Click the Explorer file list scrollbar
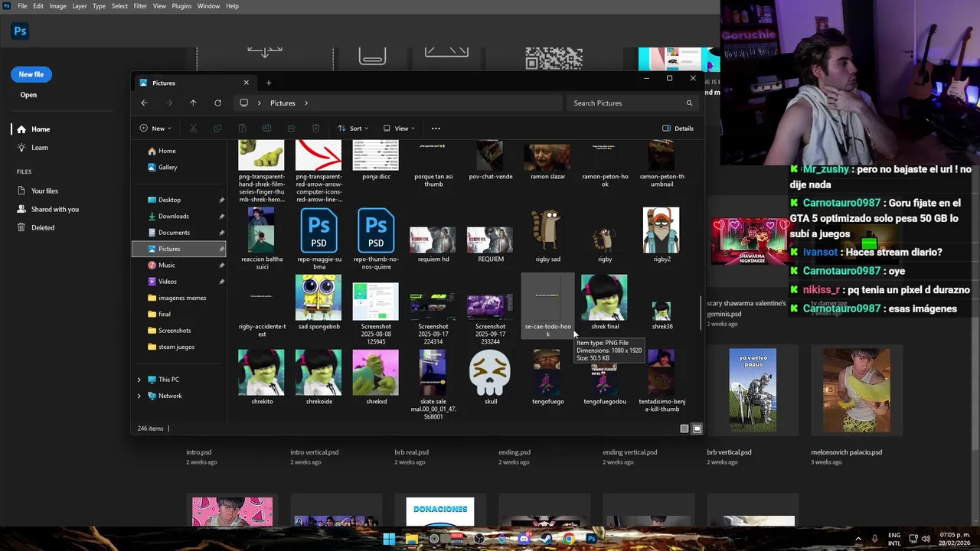The width and height of the screenshot is (980, 551). [699, 314]
